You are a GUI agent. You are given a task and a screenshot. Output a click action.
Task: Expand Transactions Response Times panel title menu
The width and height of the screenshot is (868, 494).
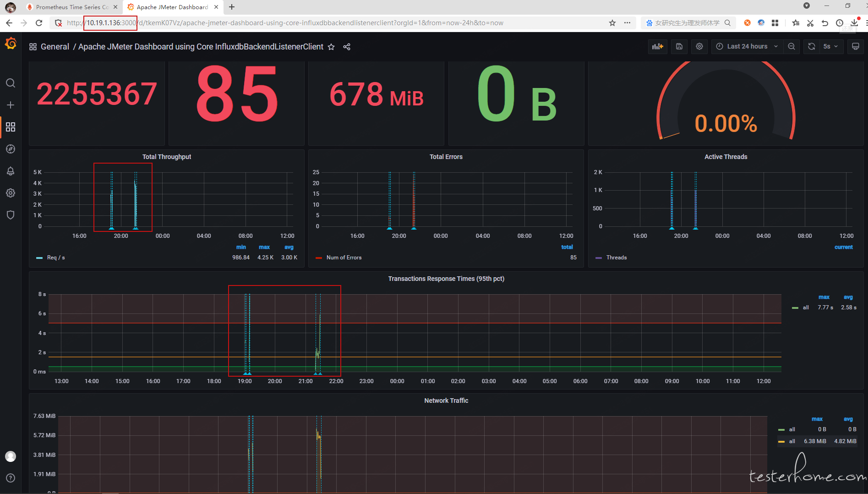click(x=446, y=279)
